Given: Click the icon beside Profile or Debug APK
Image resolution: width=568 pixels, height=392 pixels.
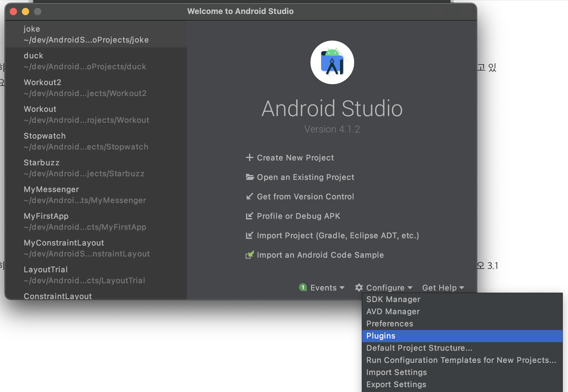Looking at the screenshot, I should coord(249,216).
